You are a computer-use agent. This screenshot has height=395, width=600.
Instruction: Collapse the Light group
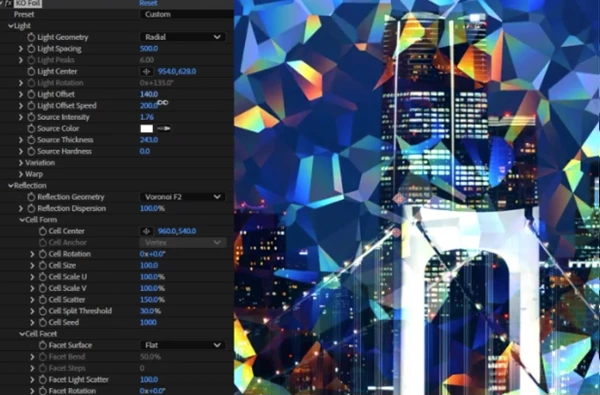(11, 26)
